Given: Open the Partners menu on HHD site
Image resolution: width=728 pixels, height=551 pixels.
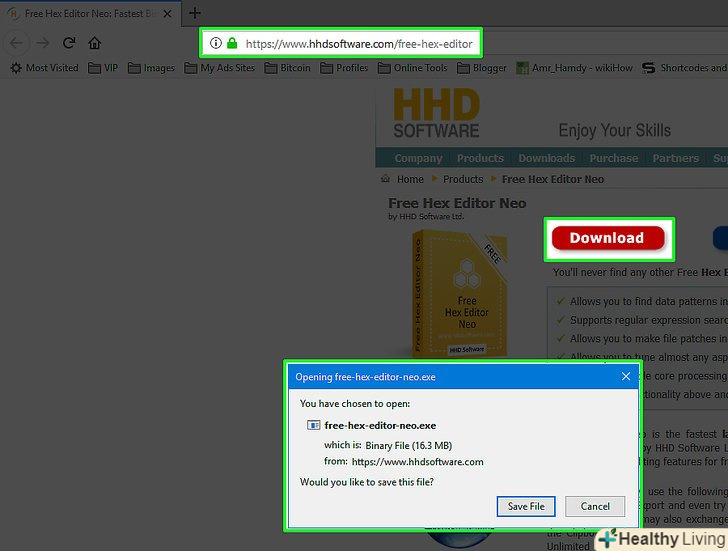Looking at the screenshot, I should pyautogui.click(x=676, y=158).
